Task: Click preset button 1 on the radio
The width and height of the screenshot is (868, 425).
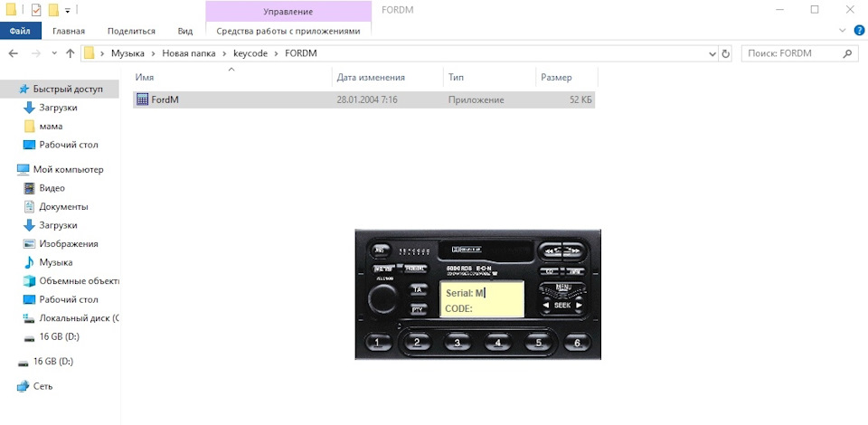Action: [378, 343]
